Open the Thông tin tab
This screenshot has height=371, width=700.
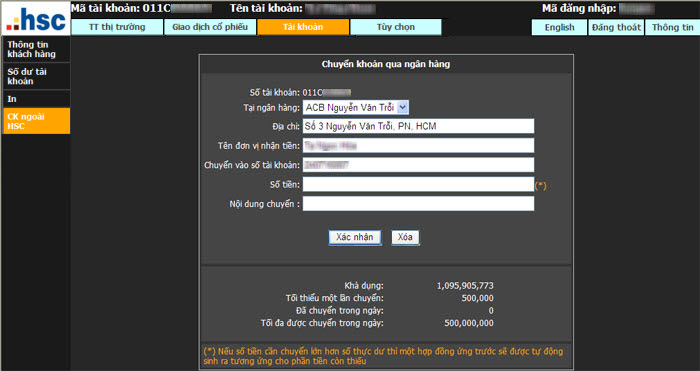pos(672,28)
